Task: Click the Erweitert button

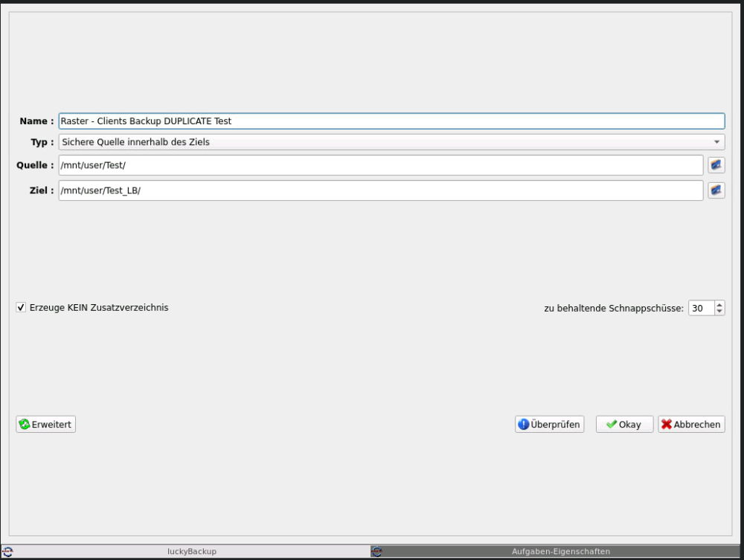Action: point(45,424)
